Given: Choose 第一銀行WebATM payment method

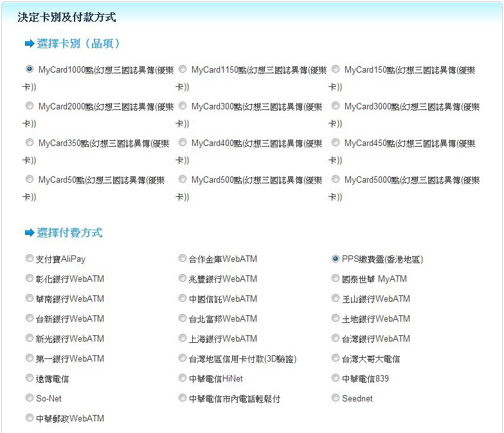Looking at the screenshot, I should 30,358.
